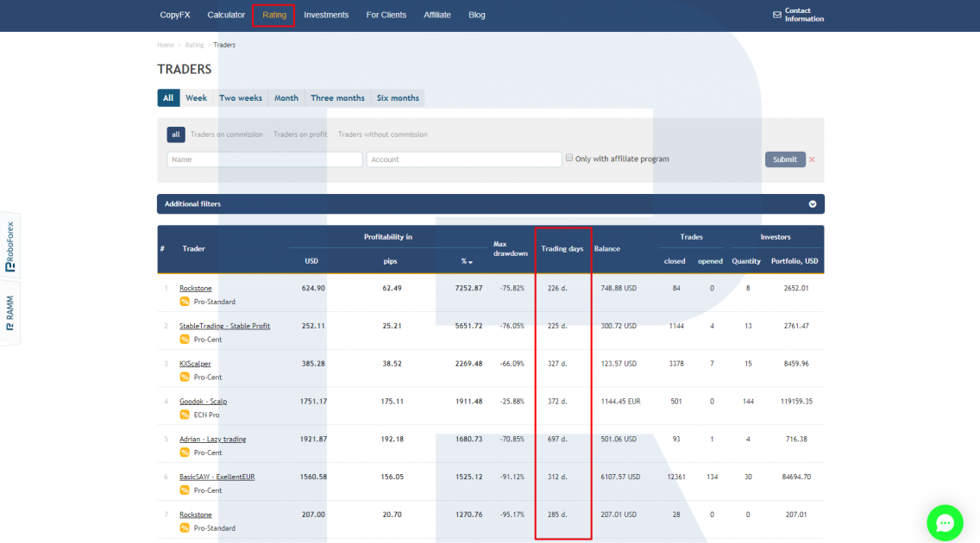The image size is (980, 543).
Task: Open the Investments menu item
Action: coord(326,15)
